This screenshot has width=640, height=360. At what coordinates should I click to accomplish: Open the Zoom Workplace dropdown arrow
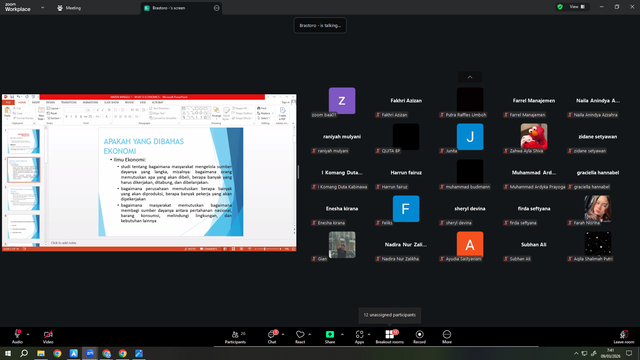coord(42,7)
